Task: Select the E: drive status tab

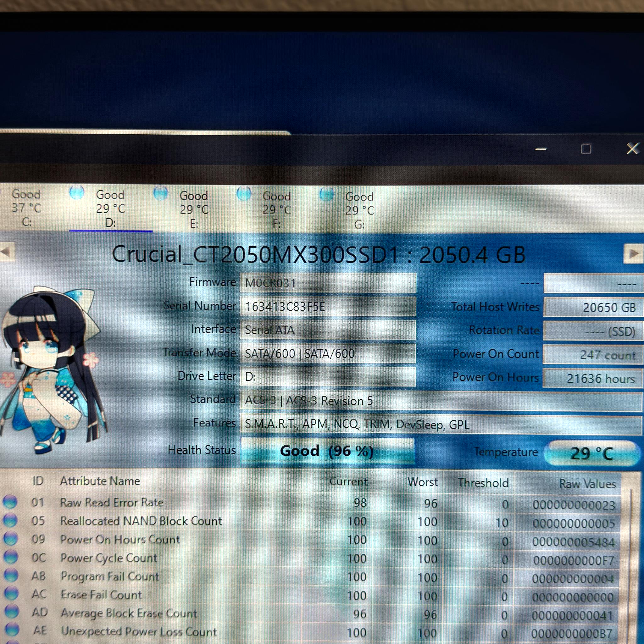Action: pos(194,209)
